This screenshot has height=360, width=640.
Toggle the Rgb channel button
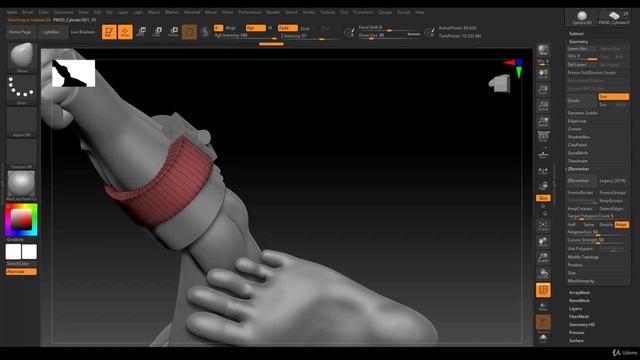click(x=256, y=28)
